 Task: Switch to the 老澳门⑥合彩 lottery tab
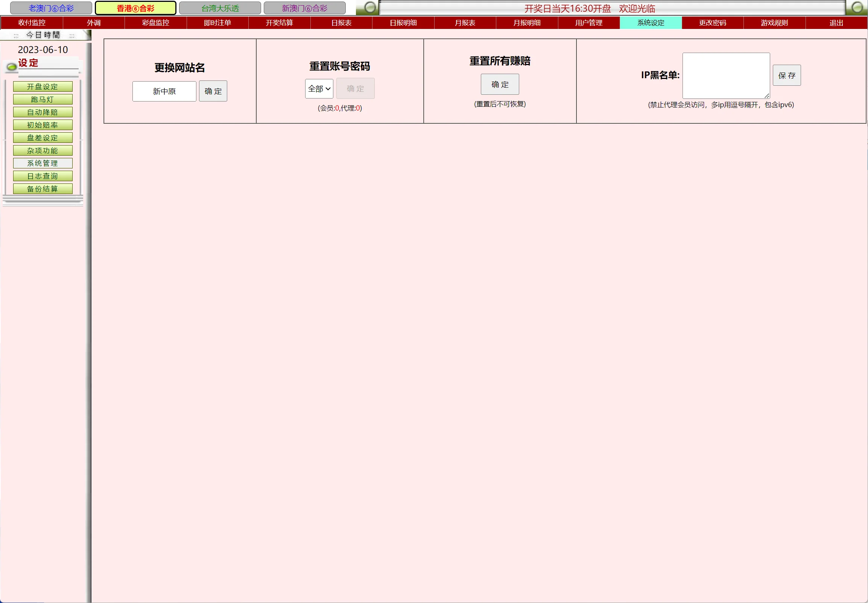click(x=51, y=8)
